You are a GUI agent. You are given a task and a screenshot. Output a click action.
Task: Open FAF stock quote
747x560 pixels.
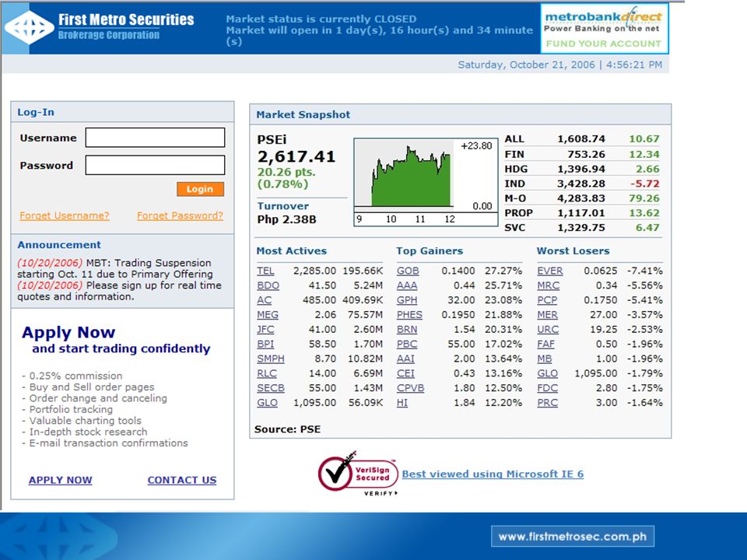(546, 345)
